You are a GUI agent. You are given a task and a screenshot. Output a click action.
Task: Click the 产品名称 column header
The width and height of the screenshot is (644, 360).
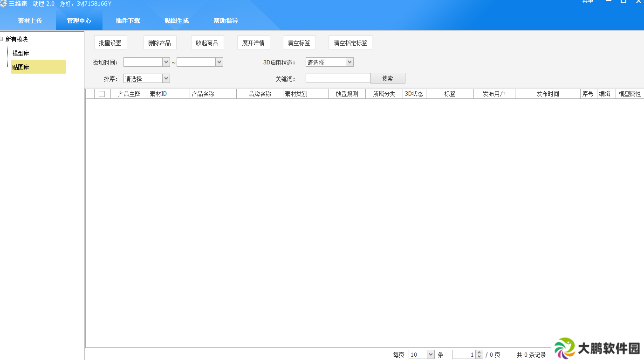tap(213, 94)
